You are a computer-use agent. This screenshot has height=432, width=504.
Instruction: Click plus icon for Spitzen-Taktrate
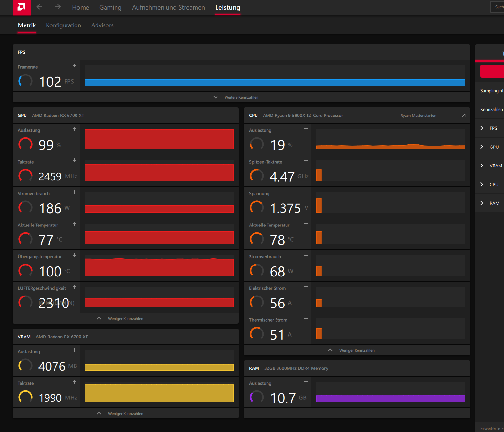pos(306,160)
